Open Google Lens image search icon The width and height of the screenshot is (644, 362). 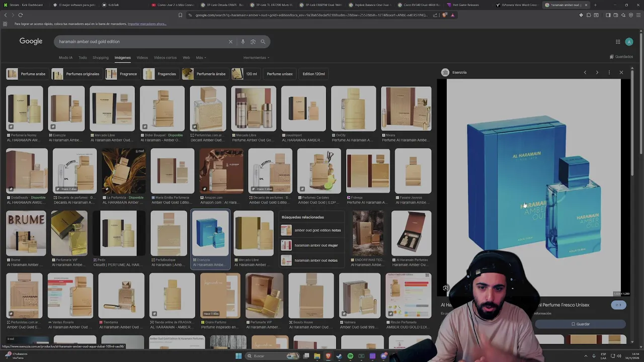[x=253, y=42]
